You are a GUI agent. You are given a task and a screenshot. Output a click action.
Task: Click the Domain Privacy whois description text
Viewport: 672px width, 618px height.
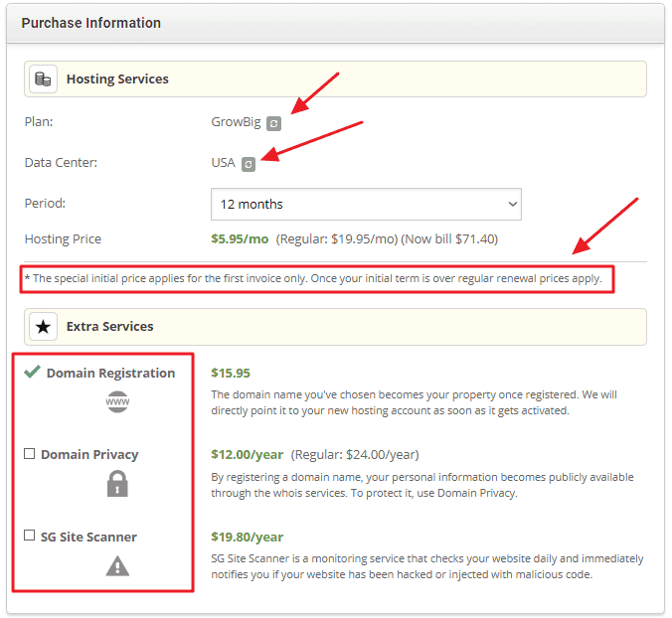(x=422, y=485)
